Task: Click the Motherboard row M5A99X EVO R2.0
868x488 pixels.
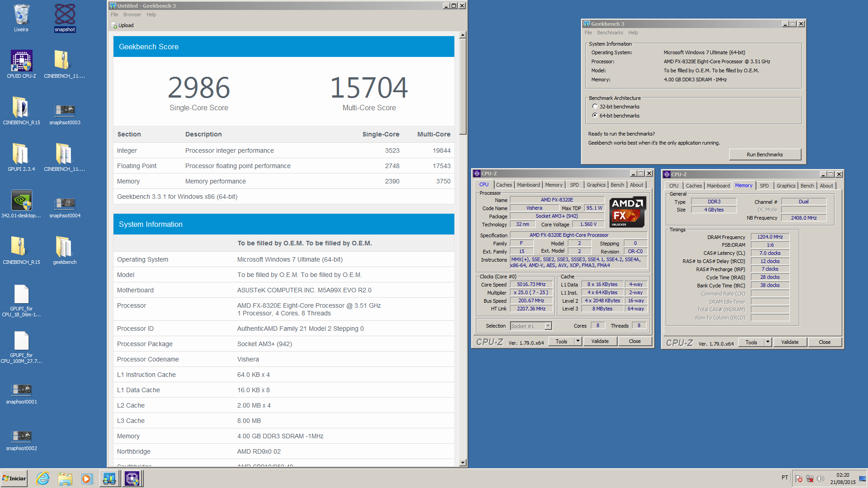Action: (284, 290)
